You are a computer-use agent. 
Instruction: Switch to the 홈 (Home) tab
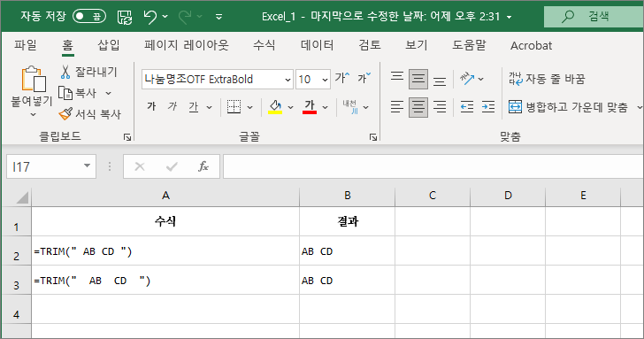68,45
